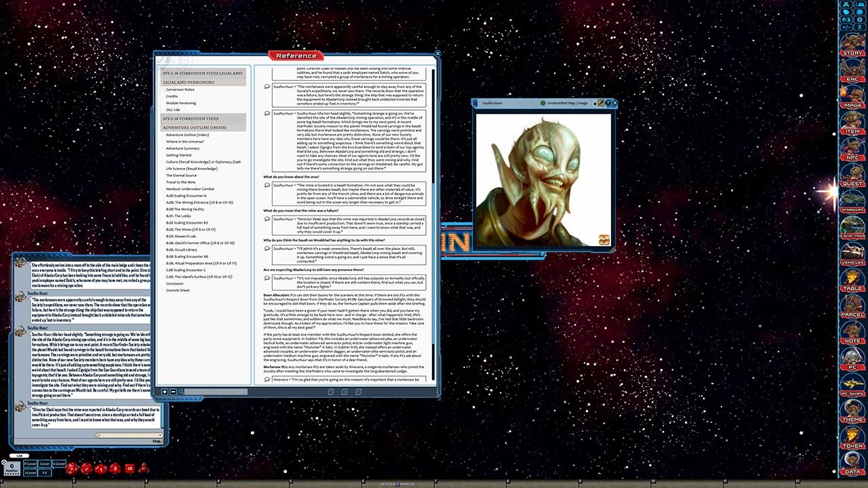
Task: Click the Modifier box showing zero
Action: click(x=12, y=466)
